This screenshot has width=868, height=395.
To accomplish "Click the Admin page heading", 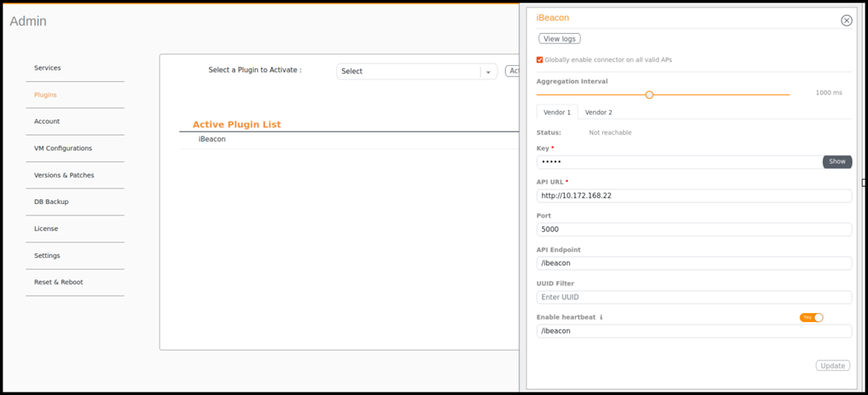I will coord(28,22).
